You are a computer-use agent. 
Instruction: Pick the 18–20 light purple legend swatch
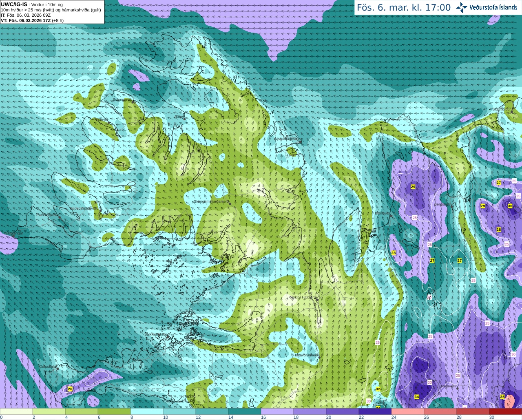(x=310, y=411)
